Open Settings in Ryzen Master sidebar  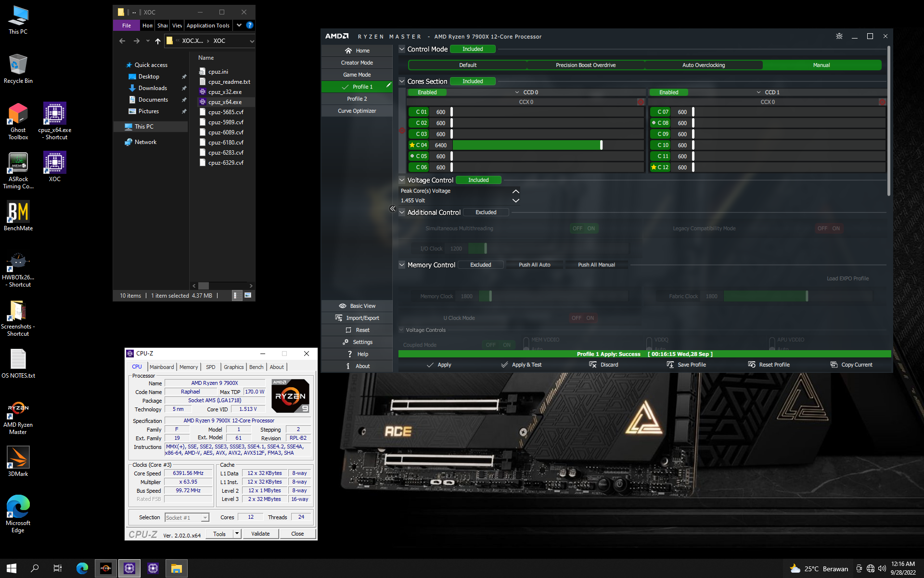click(x=357, y=342)
